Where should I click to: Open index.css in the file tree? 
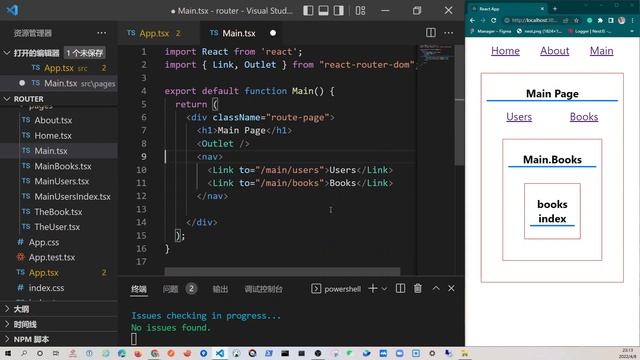click(x=46, y=288)
